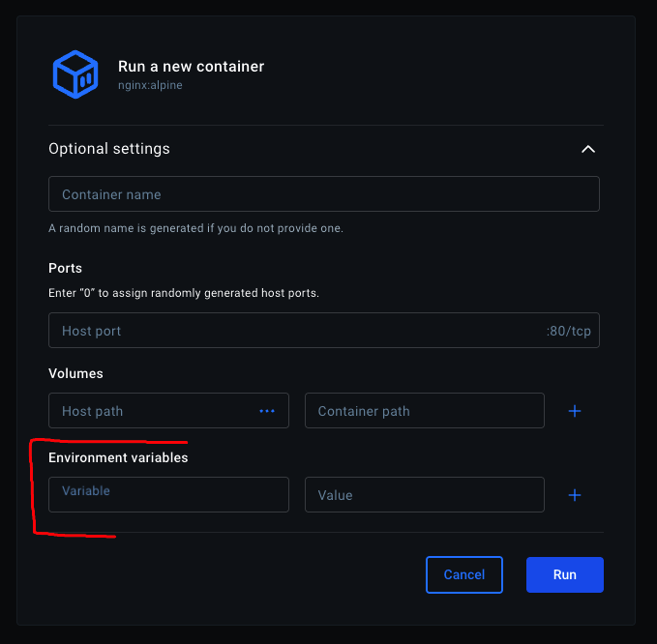Image resolution: width=657 pixels, height=644 pixels.
Task: Focus the environment Variable input
Action: (168, 494)
